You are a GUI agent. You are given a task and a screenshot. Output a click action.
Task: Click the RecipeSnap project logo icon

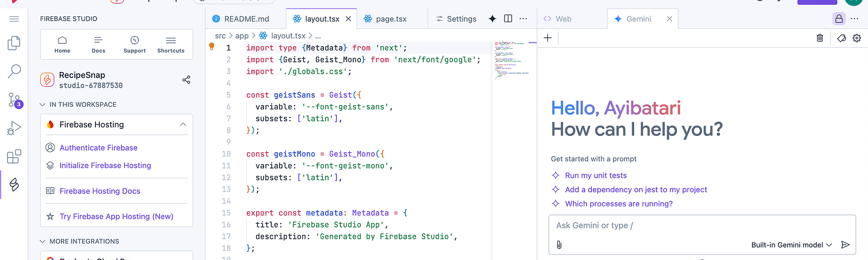(47, 80)
